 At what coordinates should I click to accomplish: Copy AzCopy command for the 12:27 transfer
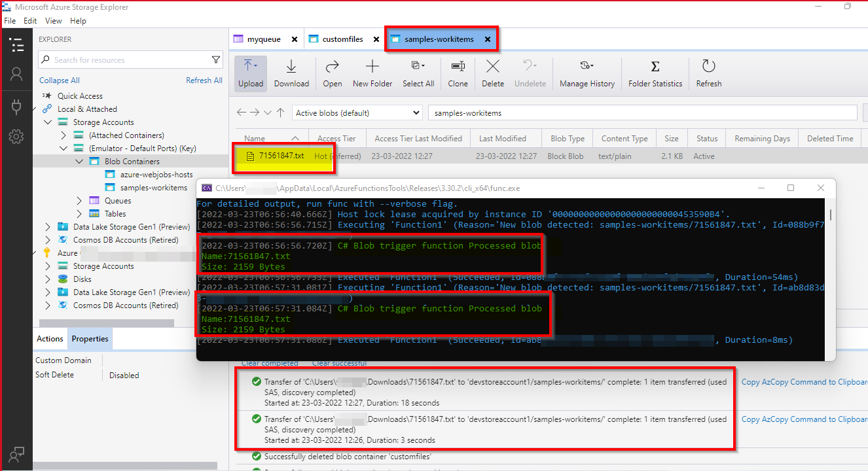[x=805, y=382]
